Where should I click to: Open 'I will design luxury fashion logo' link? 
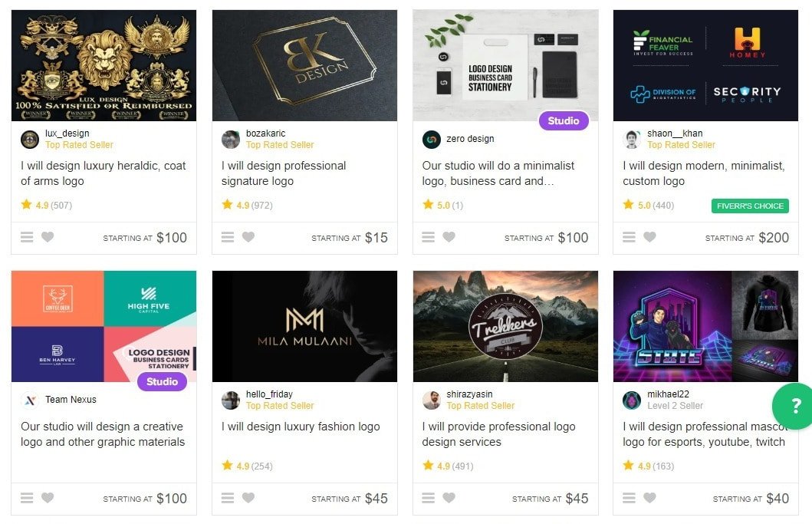[x=301, y=427]
